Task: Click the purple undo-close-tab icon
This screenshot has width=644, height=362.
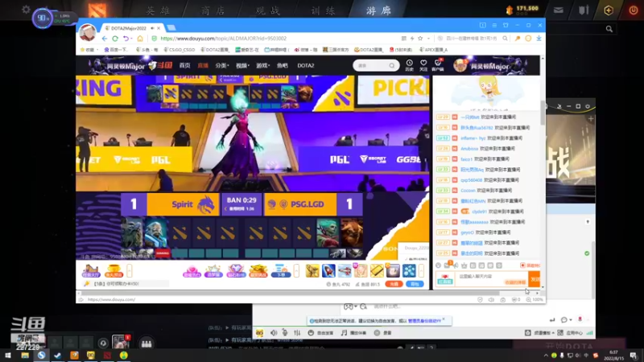Action: coord(126,39)
